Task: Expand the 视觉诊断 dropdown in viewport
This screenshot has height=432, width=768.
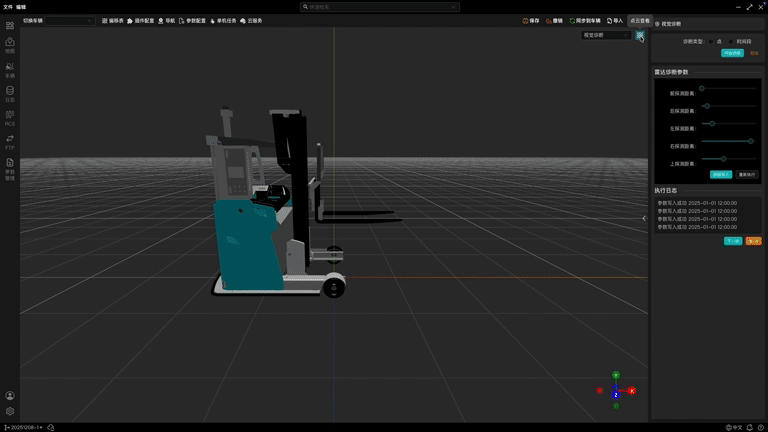Action: [607, 35]
